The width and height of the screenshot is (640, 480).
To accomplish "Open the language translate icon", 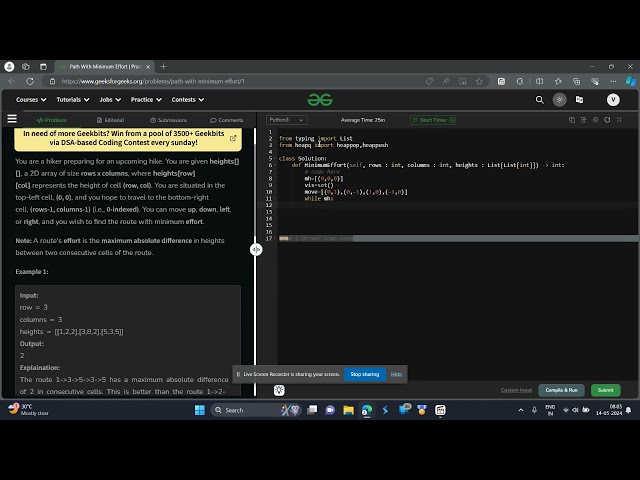I will [x=579, y=100].
